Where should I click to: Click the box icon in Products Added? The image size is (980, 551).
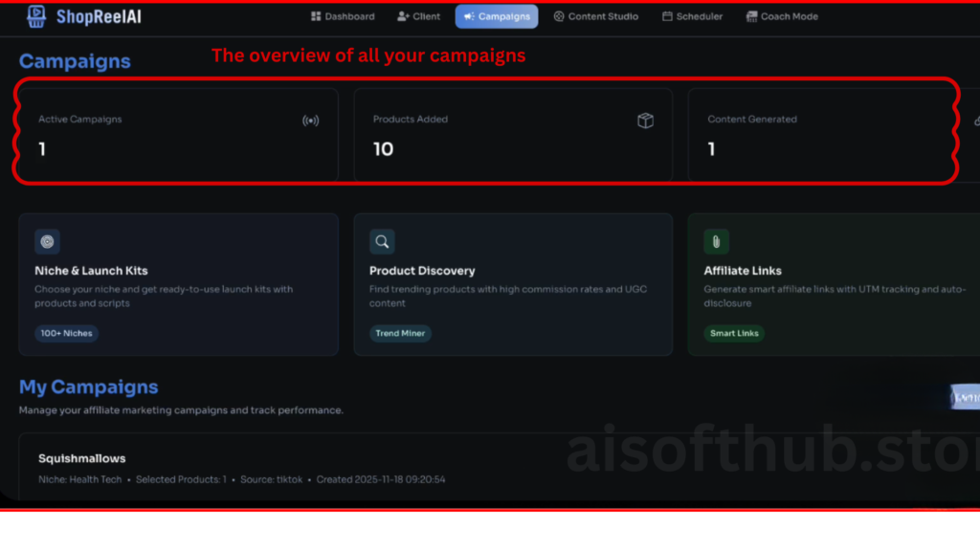(645, 121)
